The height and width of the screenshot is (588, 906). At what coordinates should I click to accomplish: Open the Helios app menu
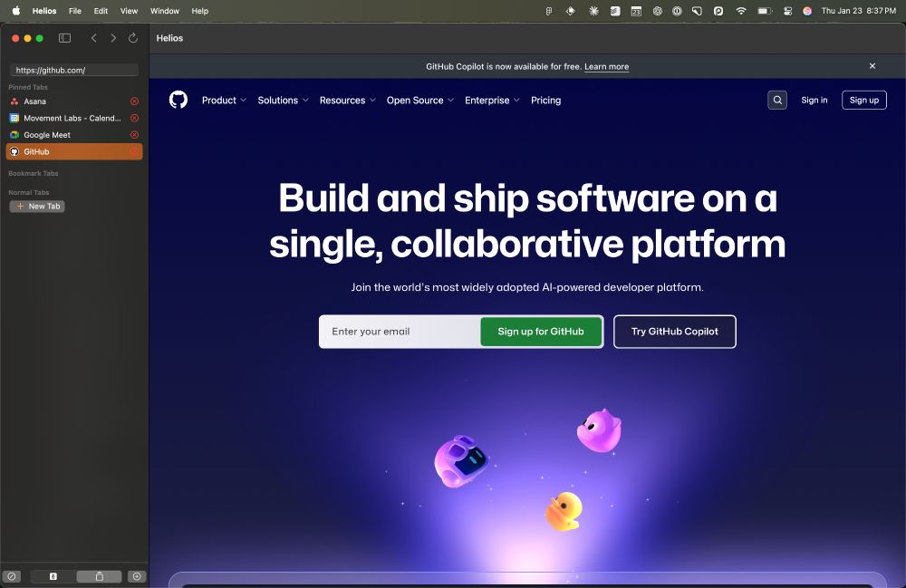click(44, 11)
